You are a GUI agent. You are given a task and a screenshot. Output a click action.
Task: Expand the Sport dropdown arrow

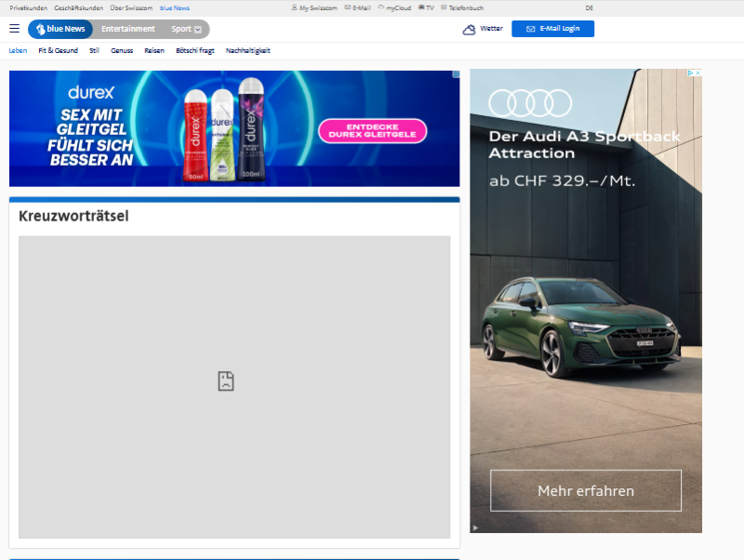click(x=197, y=30)
